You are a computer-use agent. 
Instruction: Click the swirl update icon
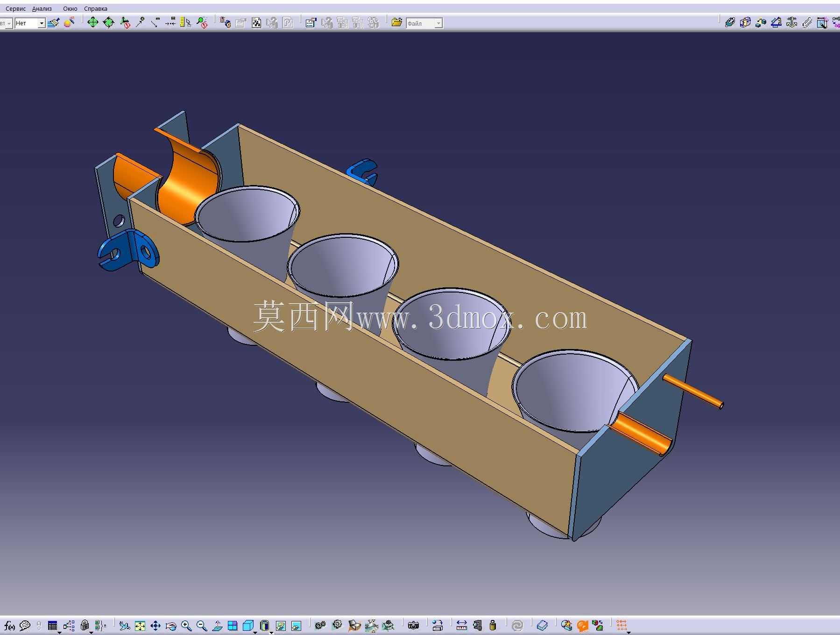pyautogui.click(x=517, y=625)
